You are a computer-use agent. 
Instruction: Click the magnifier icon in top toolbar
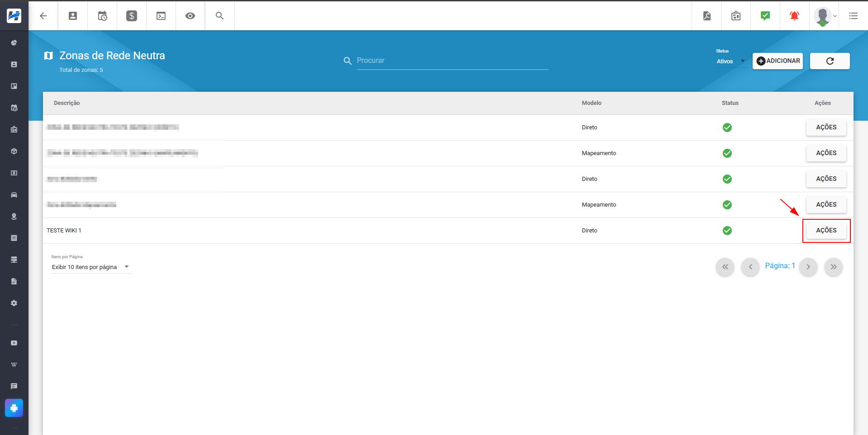click(x=220, y=16)
